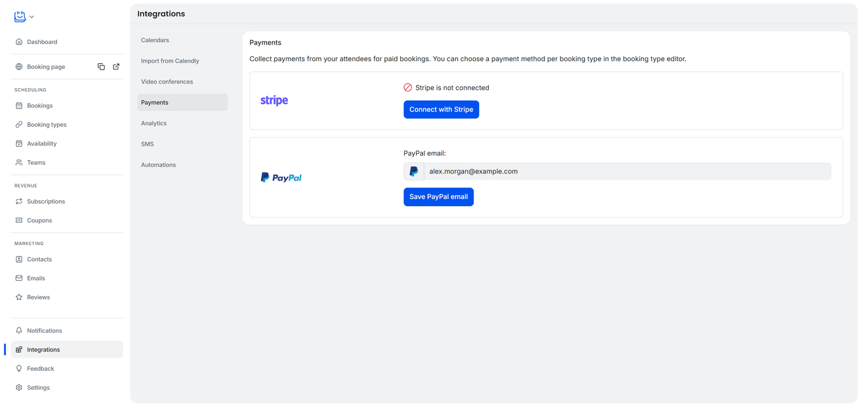Click the Coupons ticket icon

pos(19,221)
